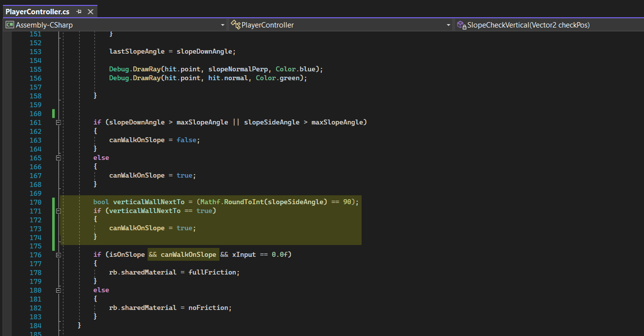Screen dimensions: 644x336
Task: Open the Assembly-CSharp project dropdown
Action: pos(115,25)
